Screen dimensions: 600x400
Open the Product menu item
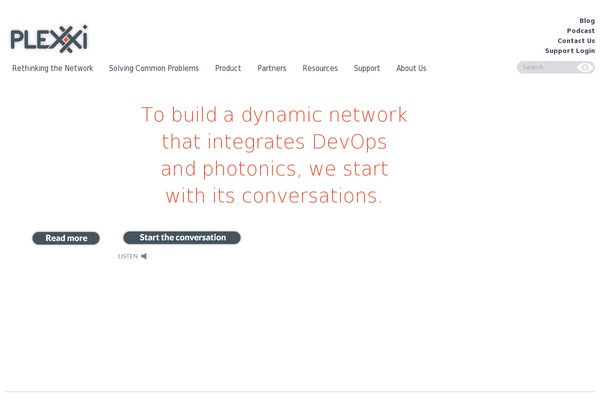228,68
